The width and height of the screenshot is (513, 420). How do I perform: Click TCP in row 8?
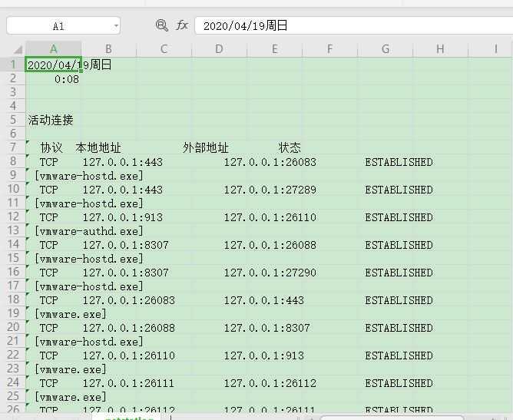48,162
